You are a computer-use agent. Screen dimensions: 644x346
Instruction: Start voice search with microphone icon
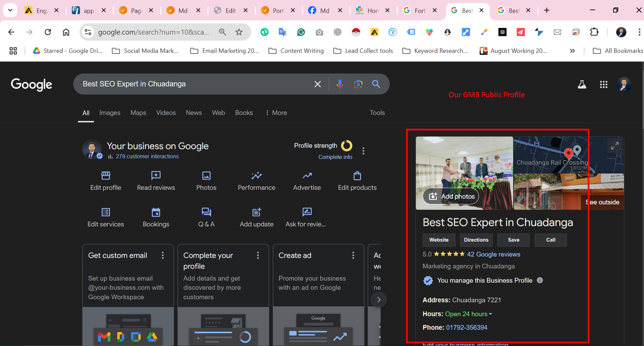click(x=340, y=84)
